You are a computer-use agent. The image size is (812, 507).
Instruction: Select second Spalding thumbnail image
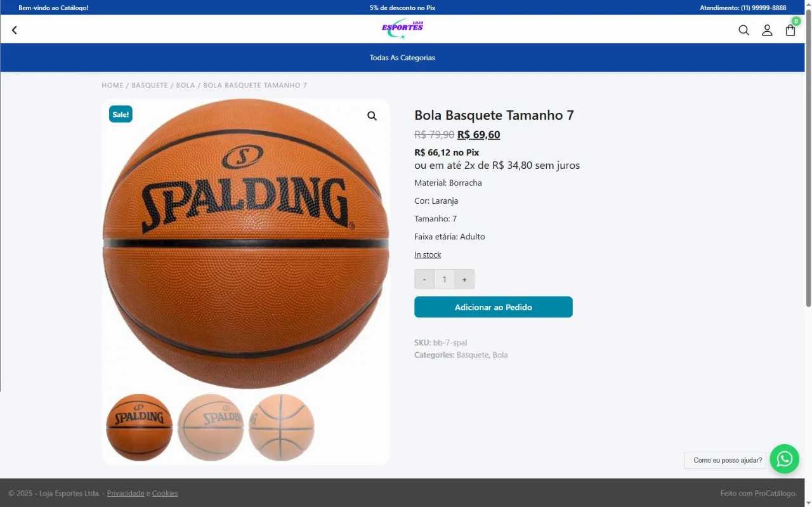click(211, 427)
